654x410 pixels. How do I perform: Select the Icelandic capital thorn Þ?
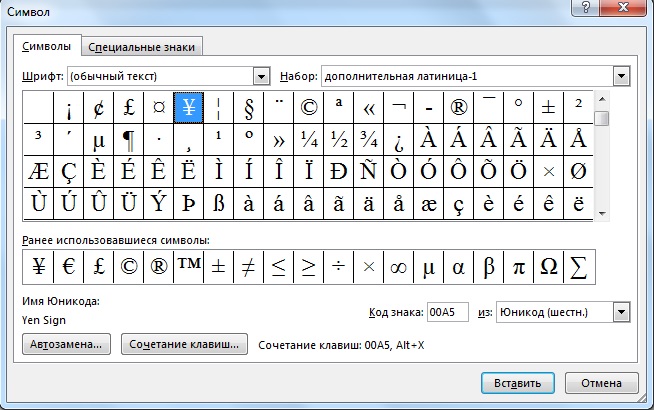coord(189,203)
